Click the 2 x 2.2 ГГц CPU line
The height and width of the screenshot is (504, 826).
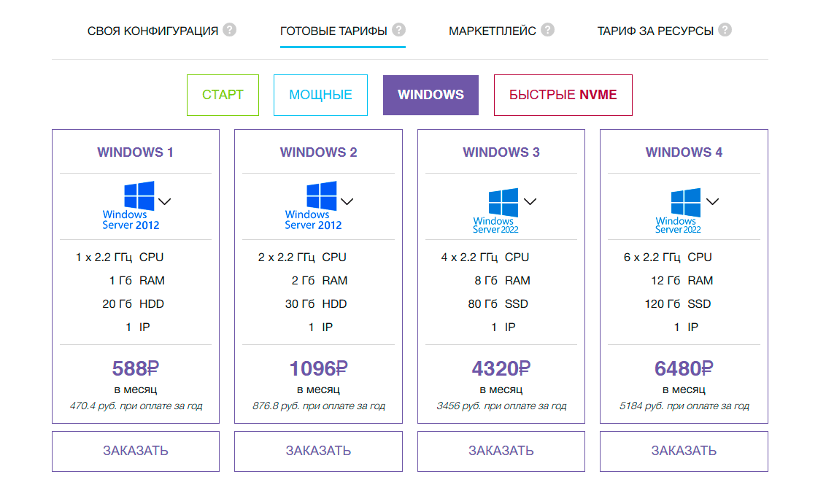tap(302, 257)
